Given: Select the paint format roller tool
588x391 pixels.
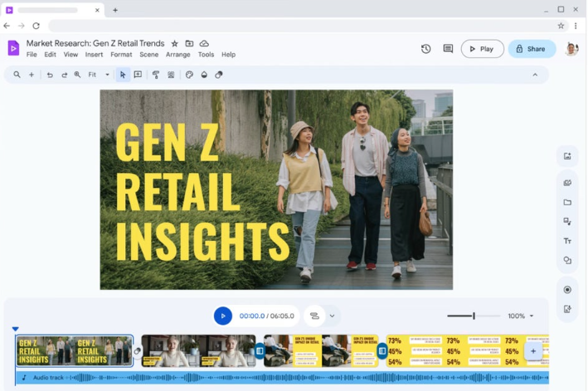Looking at the screenshot, I should tap(156, 75).
